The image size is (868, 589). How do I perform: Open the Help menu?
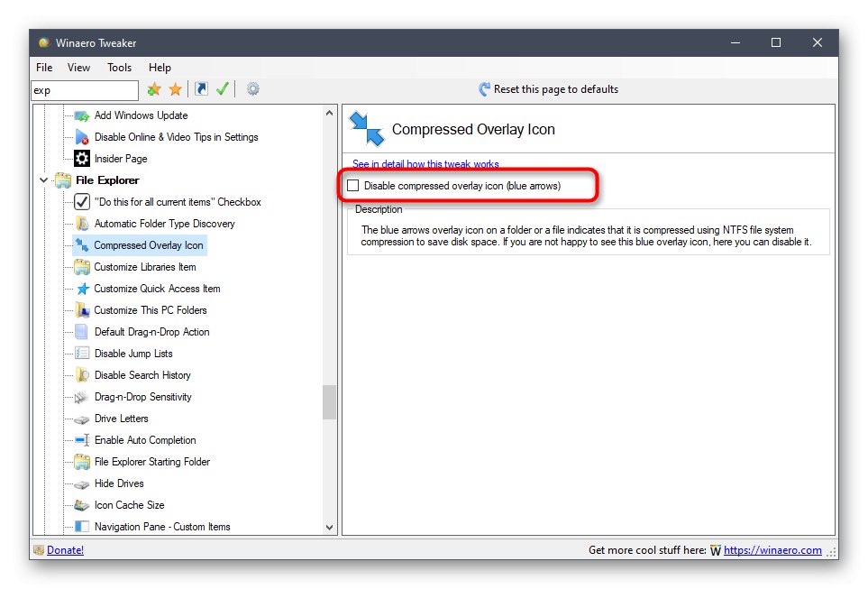pyautogui.click(x=160, y=68)
